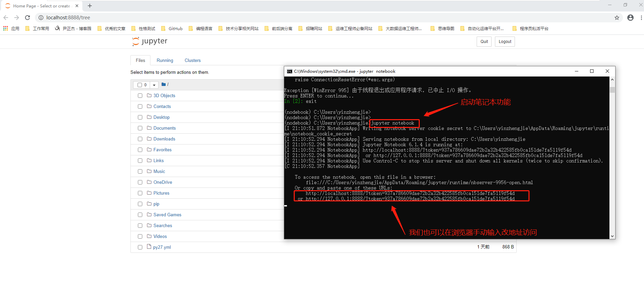
Task: Open the Pictures folder link
Action: coord(161,193)
